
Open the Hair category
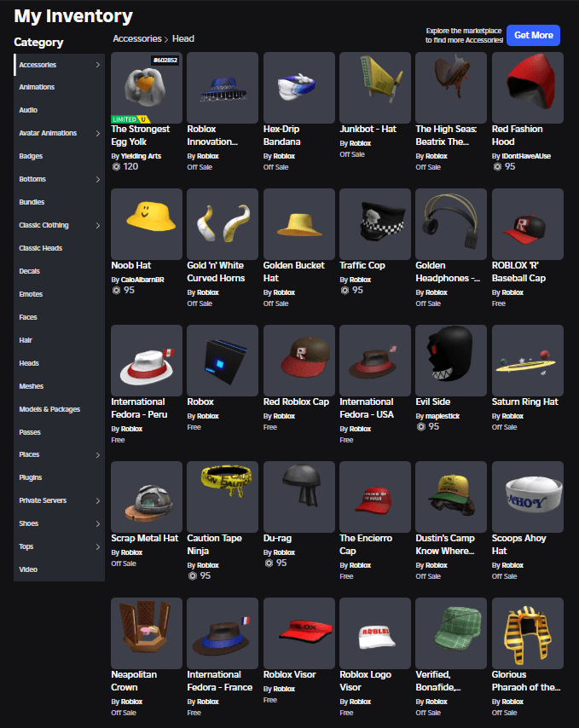[x=60, y=340]
